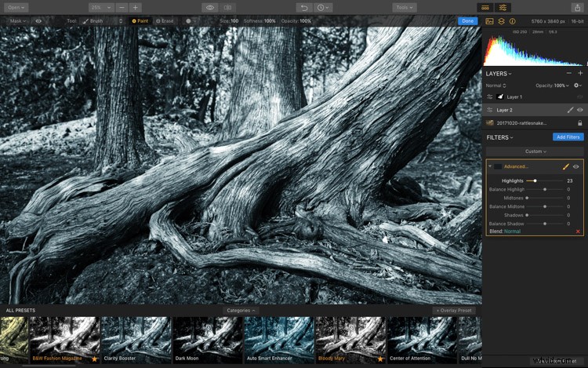Open the Open menu button
This screenshot has height=368, width=588.
pyautogui.click(x=16, y=8)
